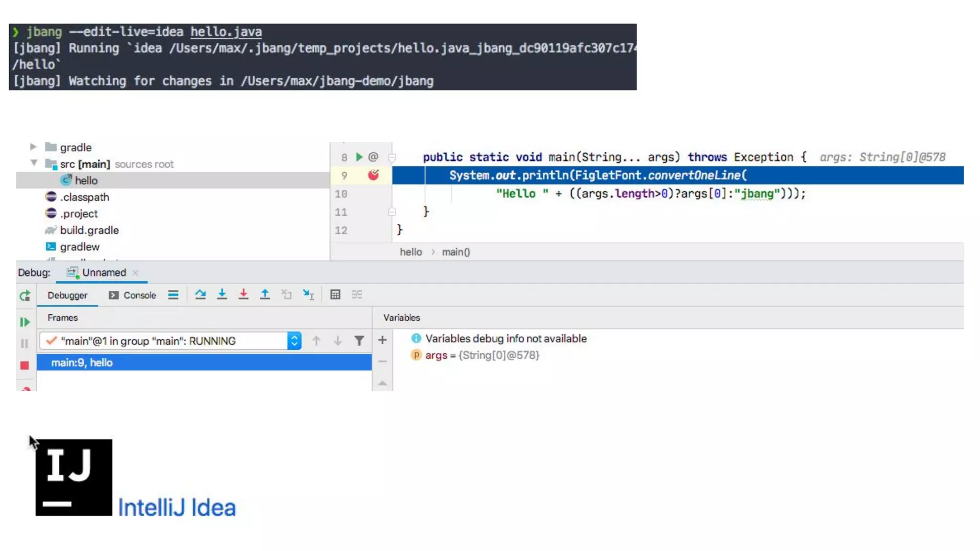Image resolution: width=980 pixels, height=551 pixels.
Task: Click the Step Out icon
Action: [x=265, y=295]
